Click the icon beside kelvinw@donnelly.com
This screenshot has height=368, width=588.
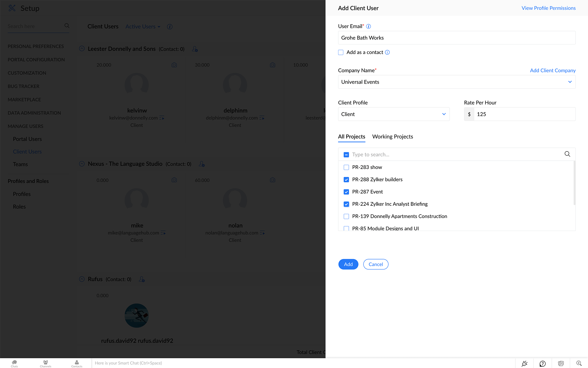click(162, 118)
